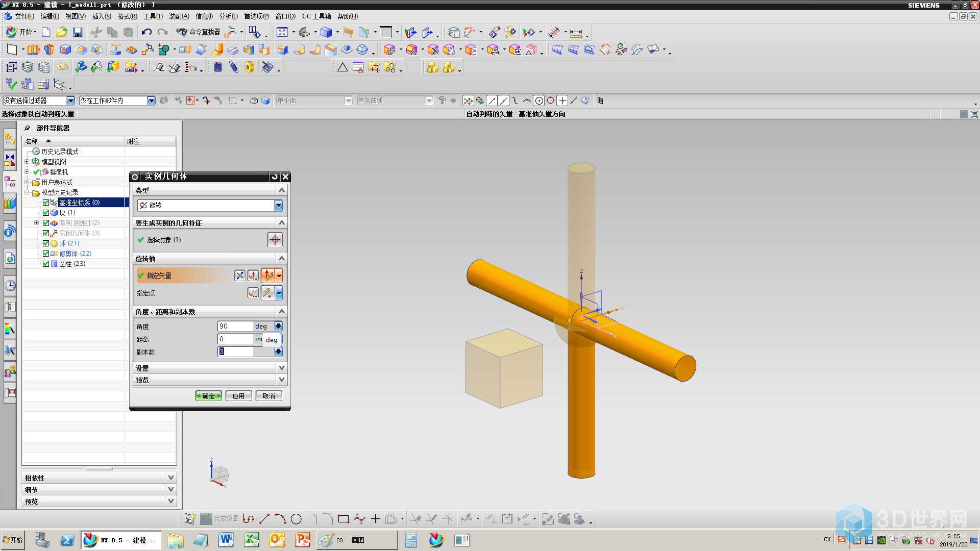Click the 确定 button
This screenshot has height=551, width=980.
pos(209,396)
